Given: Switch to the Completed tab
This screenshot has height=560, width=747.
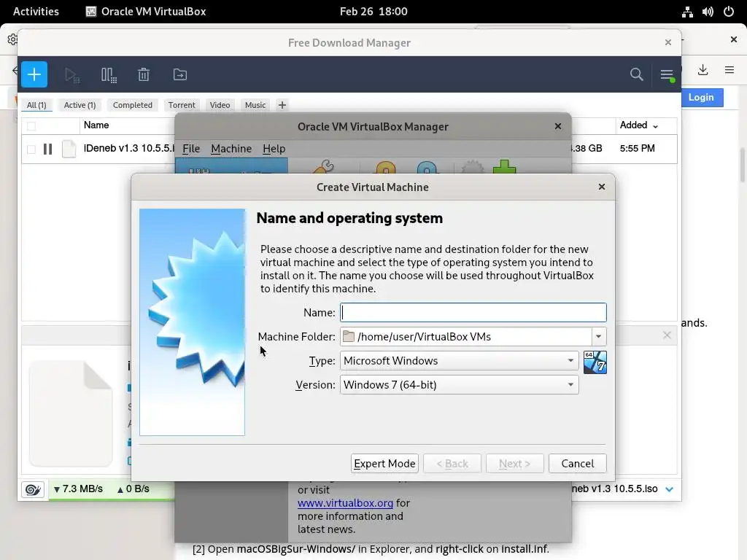Looking at the screenshot, I should pyautogui.click(x=133, y=105).
